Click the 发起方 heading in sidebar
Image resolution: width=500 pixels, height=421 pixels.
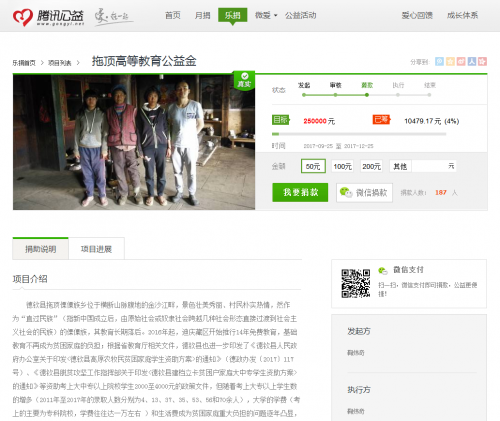point(359,331)
